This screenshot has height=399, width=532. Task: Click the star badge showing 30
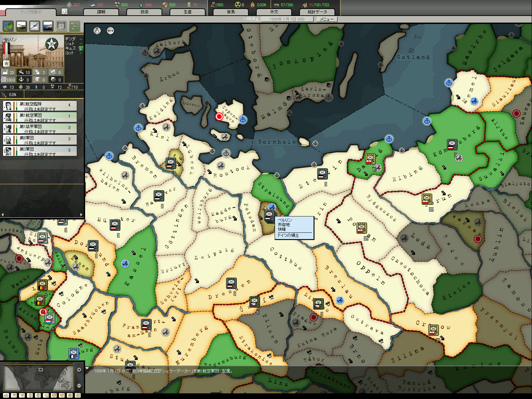(x=52, y=44)
